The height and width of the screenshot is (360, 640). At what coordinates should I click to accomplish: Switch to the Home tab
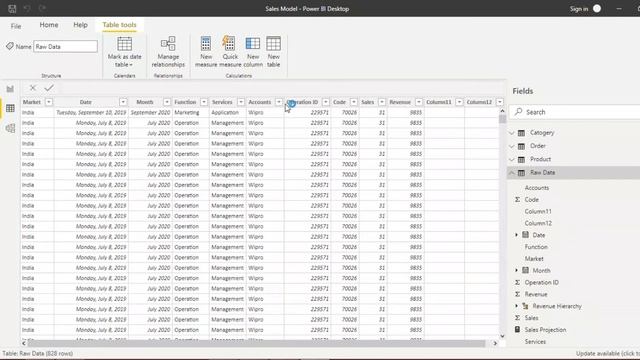coord(49,25)
